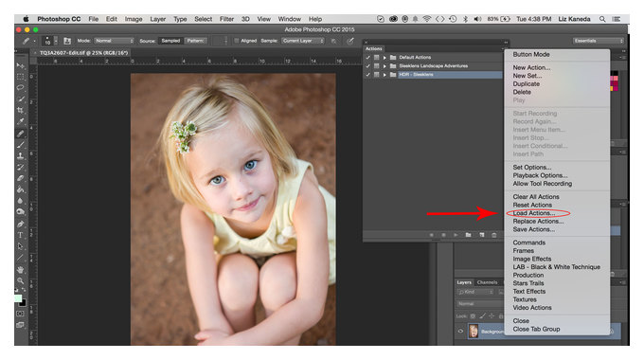Select the Crop tool
Image resolution: width=644 pixels, height=360 pixels.
(x=20, y=110)
